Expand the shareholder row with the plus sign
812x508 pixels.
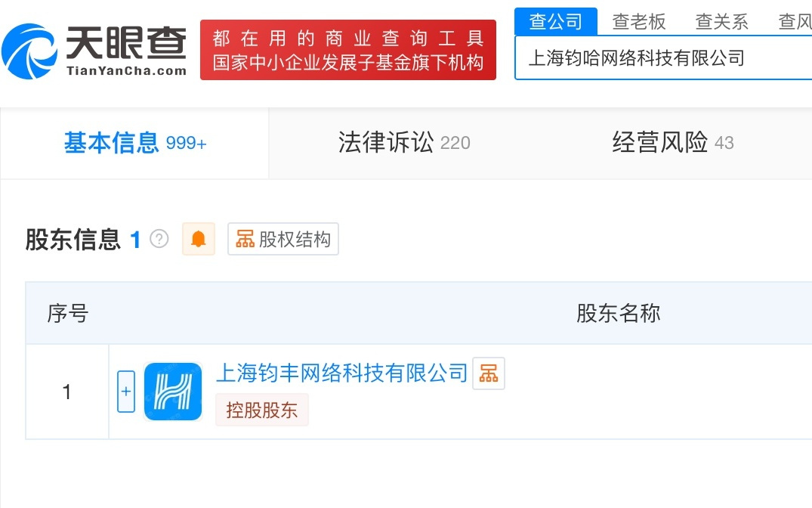(125, 391)
